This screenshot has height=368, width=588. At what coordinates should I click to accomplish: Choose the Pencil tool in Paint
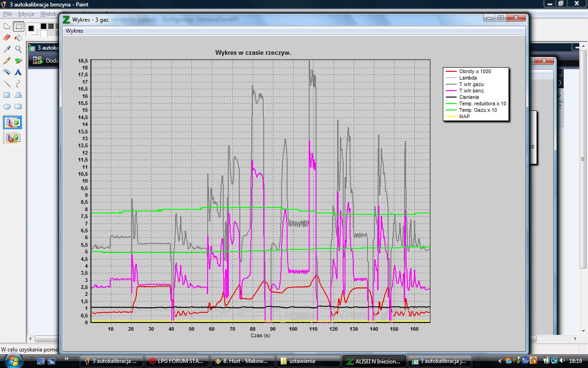coord(7,61)
